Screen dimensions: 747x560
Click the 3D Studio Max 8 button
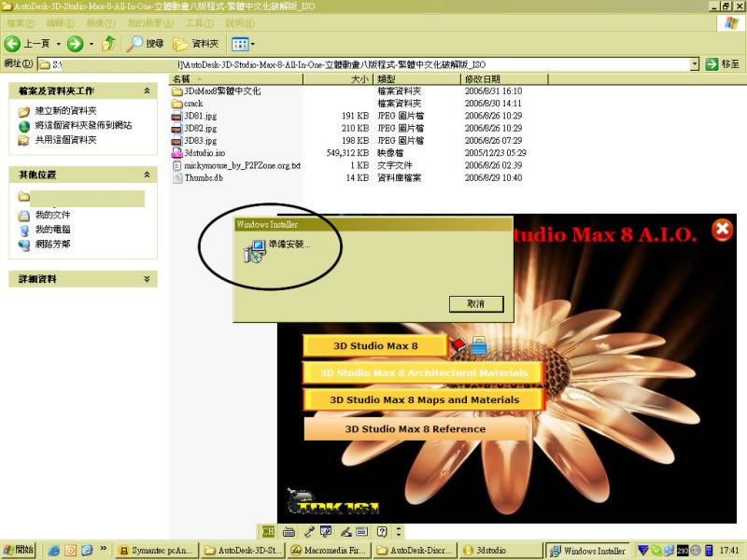(375, 346)
